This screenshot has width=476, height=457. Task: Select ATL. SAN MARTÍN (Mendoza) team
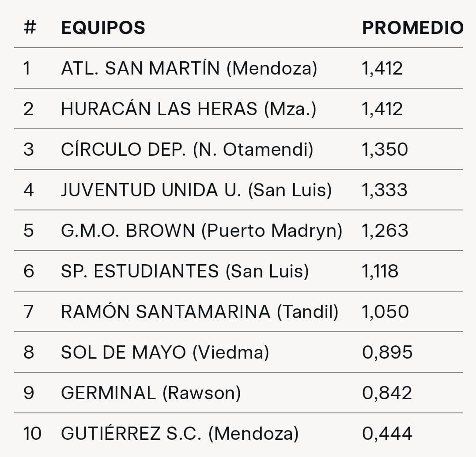click(x=189, y=68)
